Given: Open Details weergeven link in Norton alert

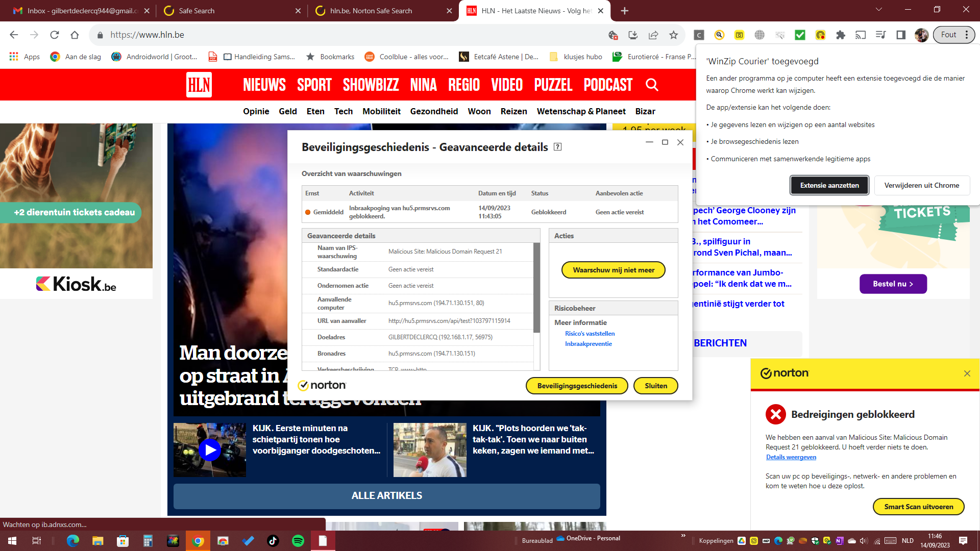Looking at the screenshot, I should coord(791,457).
